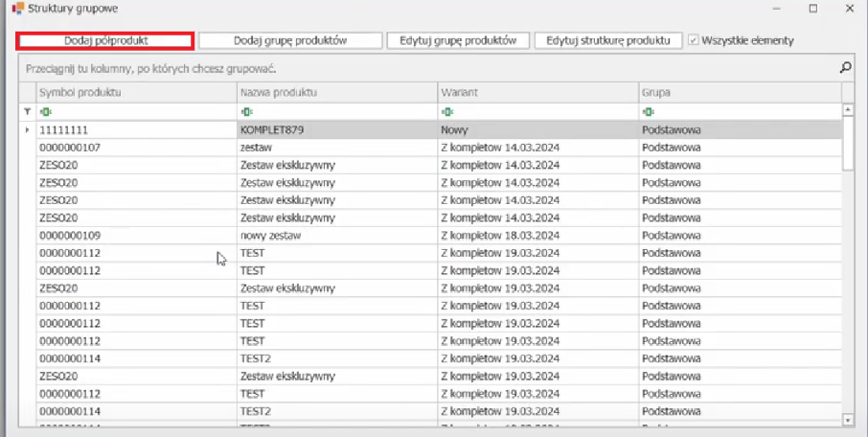Screen dimensions: 868x437
Task: Click the row indicator arrow beside 11111111
Action: point(27,129)
